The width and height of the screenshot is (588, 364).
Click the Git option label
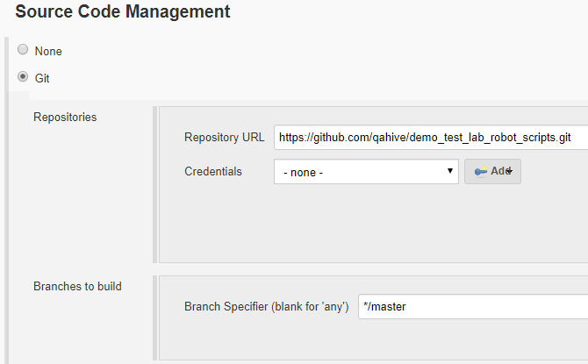click(x=42, y=78)
